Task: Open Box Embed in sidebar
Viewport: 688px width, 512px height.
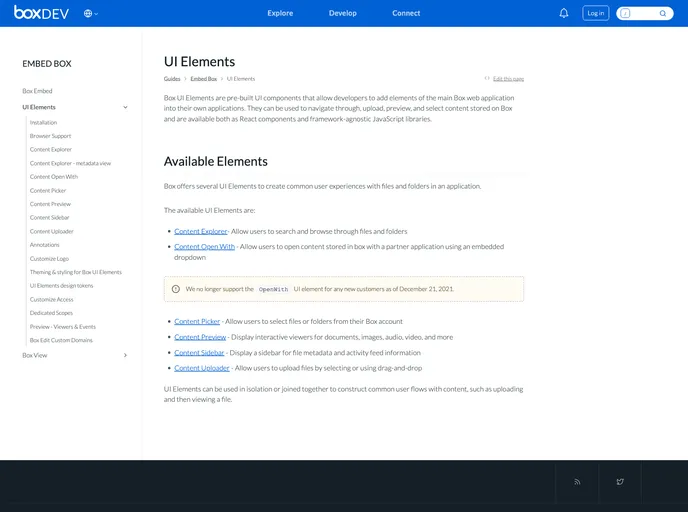Action: point(37,91)
